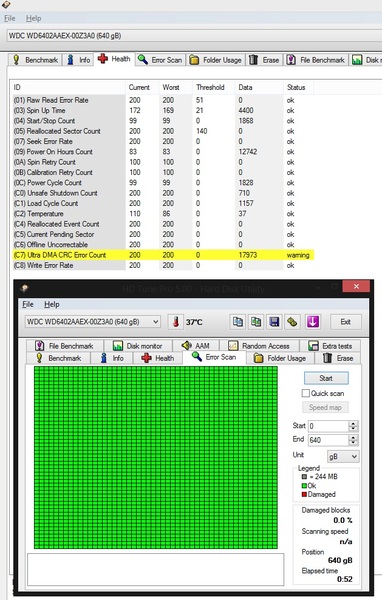Click the Exit button
Image resolution: width=382 pixels, height=600 pixels.
(346, 322)
